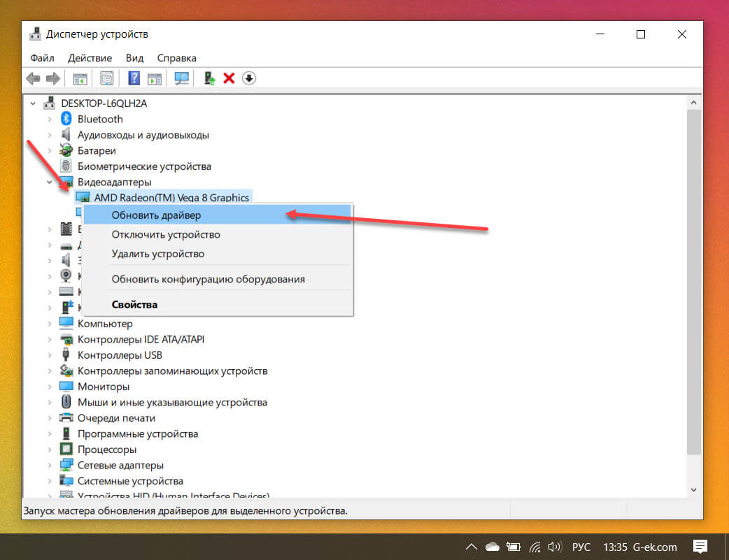Click the volume speaker icon in system tray
Screen dimensions: 729x560
tap(555, 547)
